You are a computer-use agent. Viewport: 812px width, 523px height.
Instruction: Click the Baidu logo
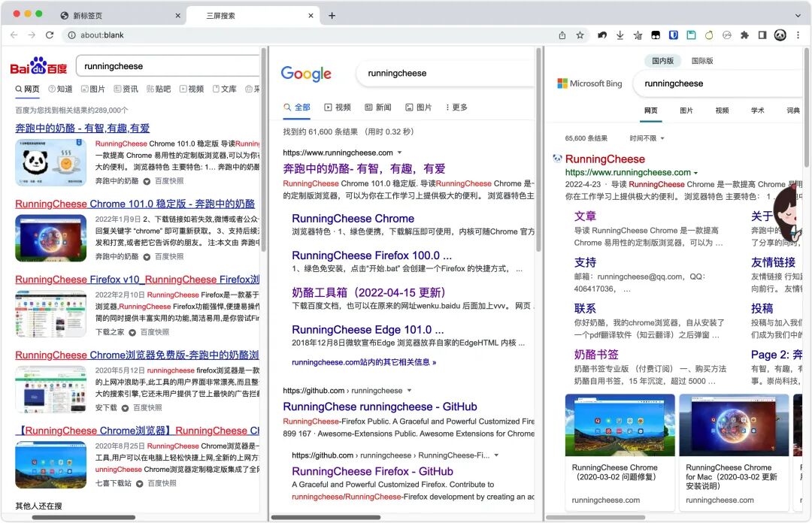38,66
